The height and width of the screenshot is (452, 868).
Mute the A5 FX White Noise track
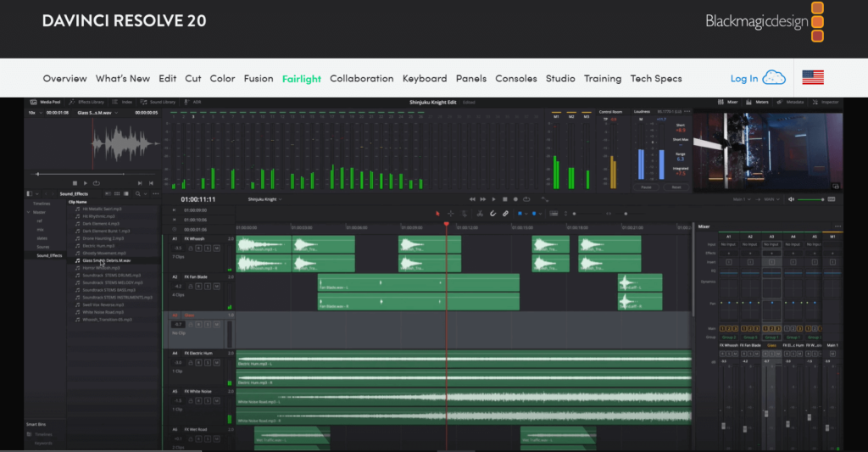coord(216,401)
